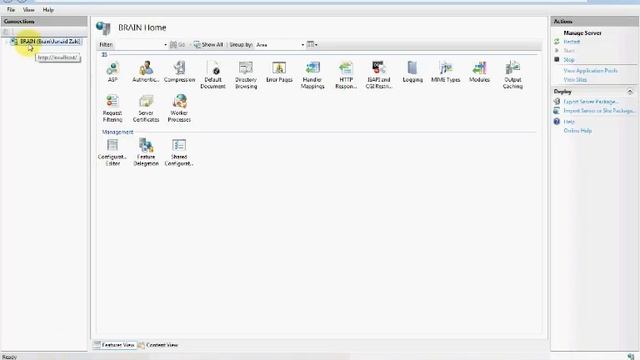Open Error Pages feature
Image resolution: width=640 pixels, height=360 pixels.
click(279, 72)
